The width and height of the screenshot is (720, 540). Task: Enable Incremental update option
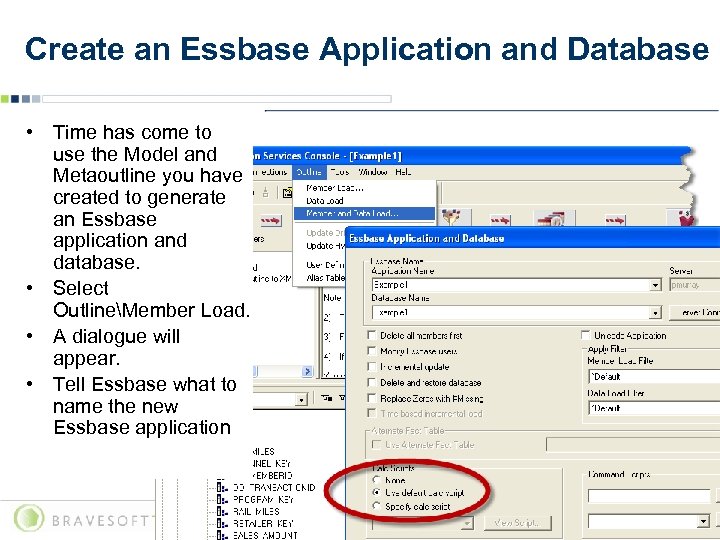372,367
